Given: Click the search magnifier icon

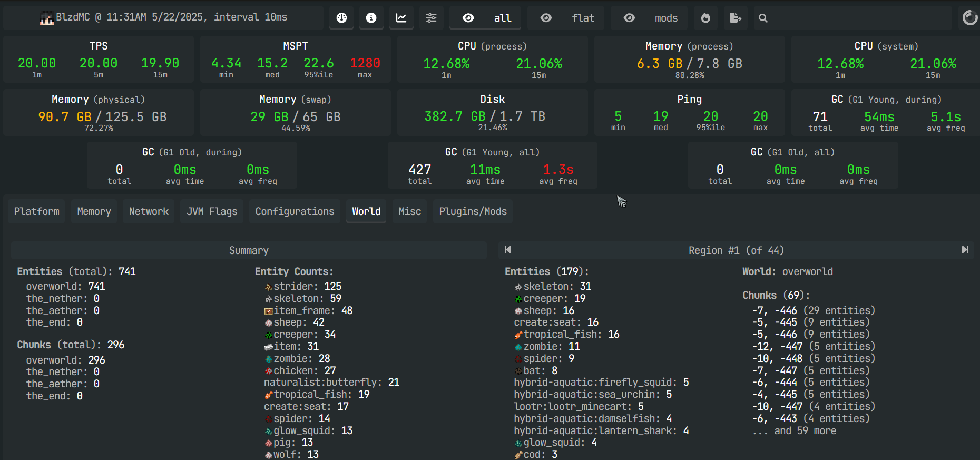Looking at the screenshot, I should (763, 18).
